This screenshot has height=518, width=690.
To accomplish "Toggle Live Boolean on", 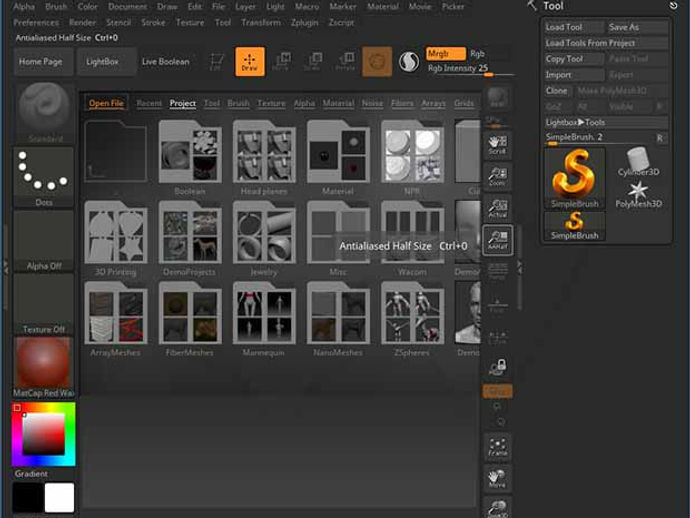I will [x=165, y=62].
